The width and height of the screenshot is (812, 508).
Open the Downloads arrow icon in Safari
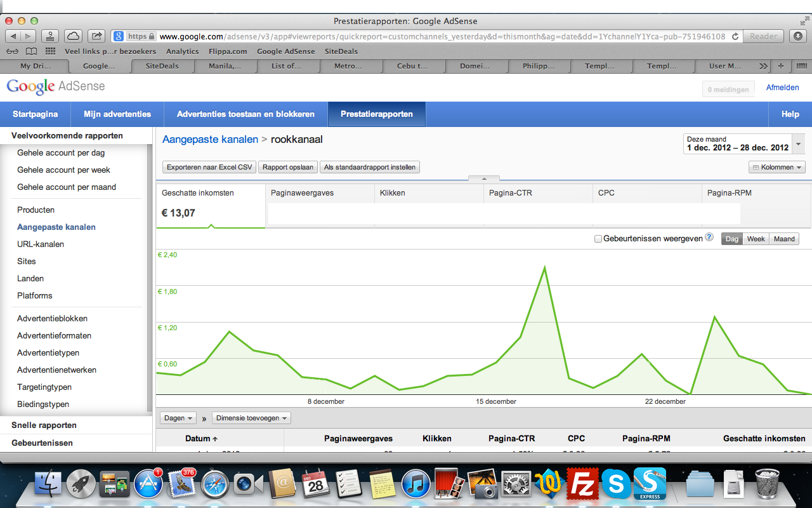798,36
